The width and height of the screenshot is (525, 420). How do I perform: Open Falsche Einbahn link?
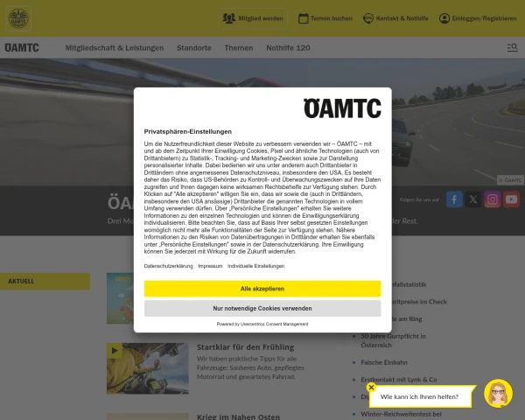pyautogui.click(x=384, y=362)
